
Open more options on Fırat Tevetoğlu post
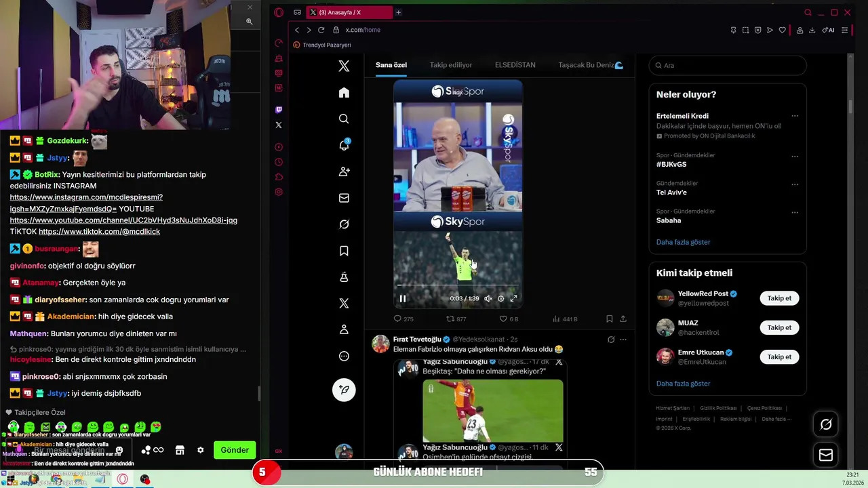[x=623, y=340]
